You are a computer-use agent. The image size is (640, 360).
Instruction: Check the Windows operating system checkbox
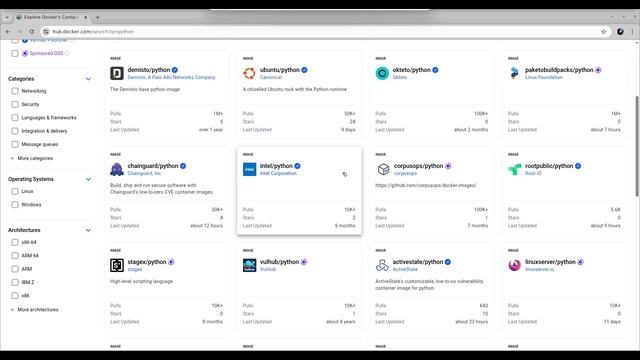pyautogui.click(x=15, y=204)
